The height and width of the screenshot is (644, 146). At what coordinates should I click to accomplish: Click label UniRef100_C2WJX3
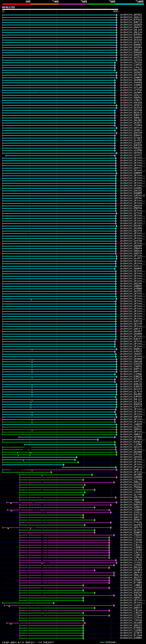click(x=131, y=552)
